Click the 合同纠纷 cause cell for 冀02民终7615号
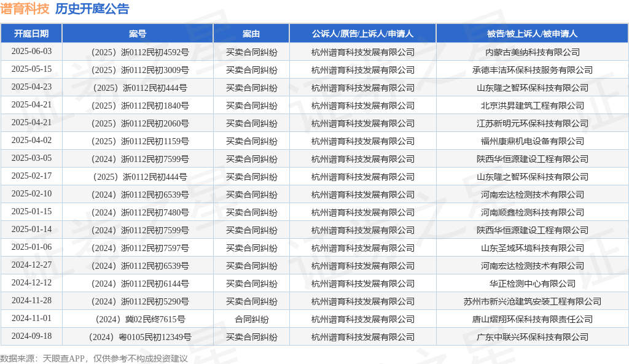629x364 pixels. pyautogui.click(x=251, y=320)
